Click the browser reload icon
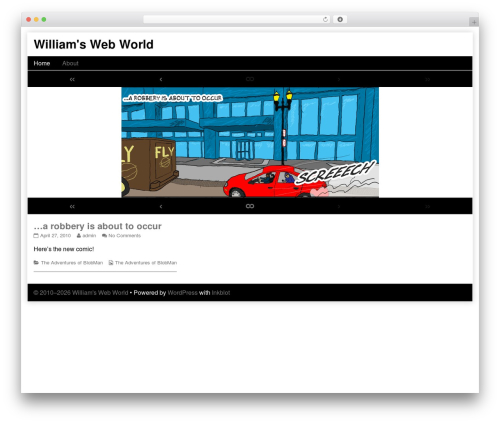 [x=325, y=19]
